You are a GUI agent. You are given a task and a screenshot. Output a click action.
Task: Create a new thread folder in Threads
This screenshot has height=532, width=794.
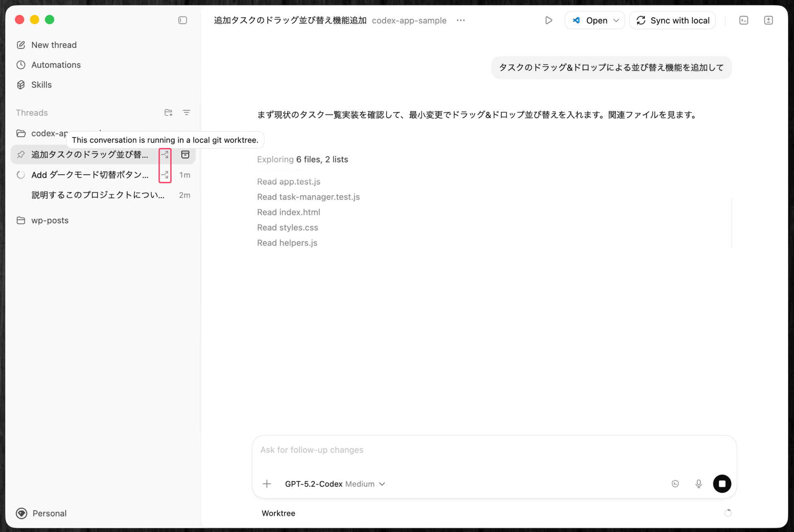168,112
